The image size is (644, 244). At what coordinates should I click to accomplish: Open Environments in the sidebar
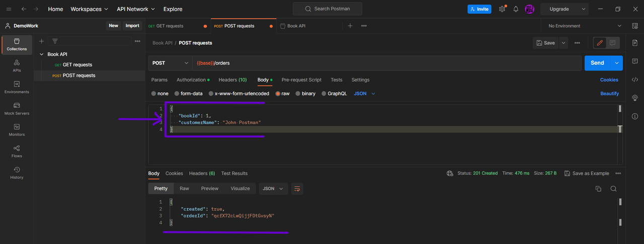[17, 87]
